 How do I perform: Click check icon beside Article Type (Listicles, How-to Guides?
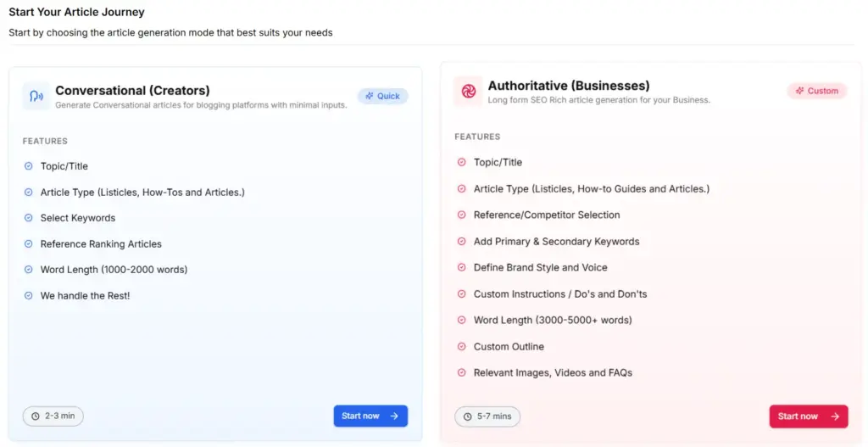461,189
